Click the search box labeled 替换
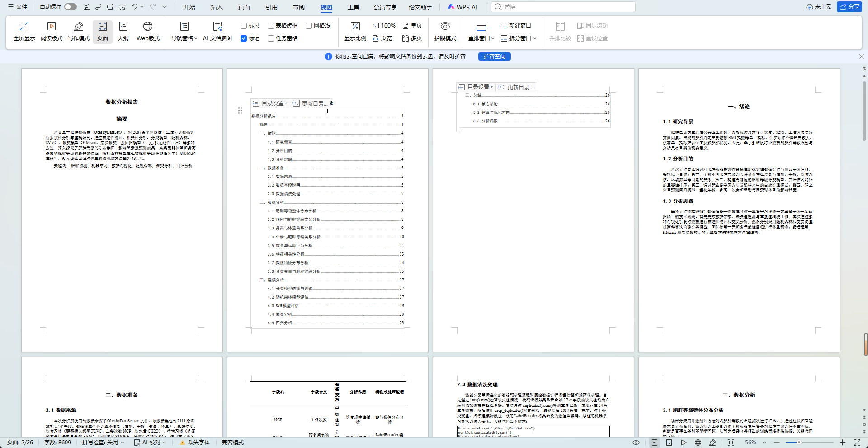The height and width of the screenshot is (448, 868). [x=563, y=7]
